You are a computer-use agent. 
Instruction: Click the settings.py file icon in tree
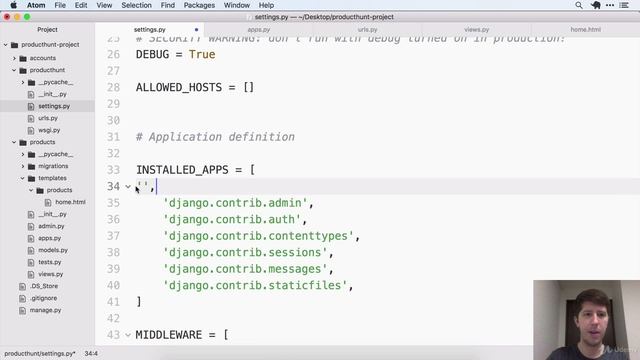(31, 107)
